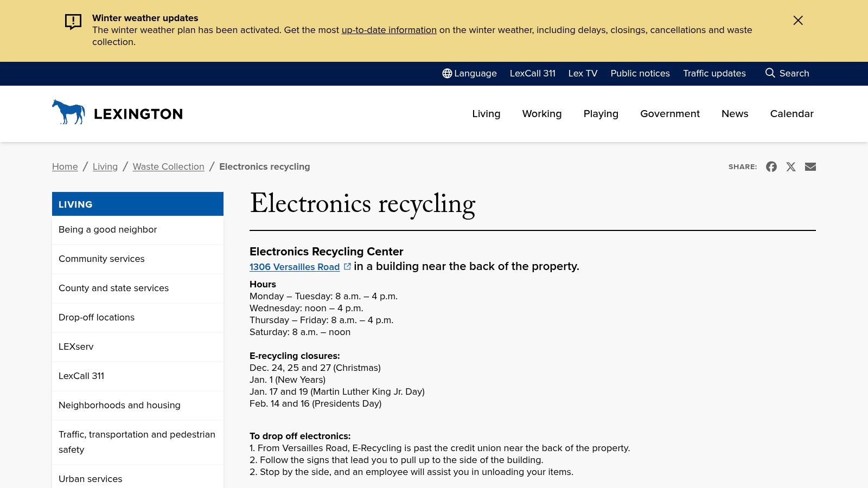Open the Search function
Image resolution: width=868 pixels, height=488 pixels.
(787, 73)
